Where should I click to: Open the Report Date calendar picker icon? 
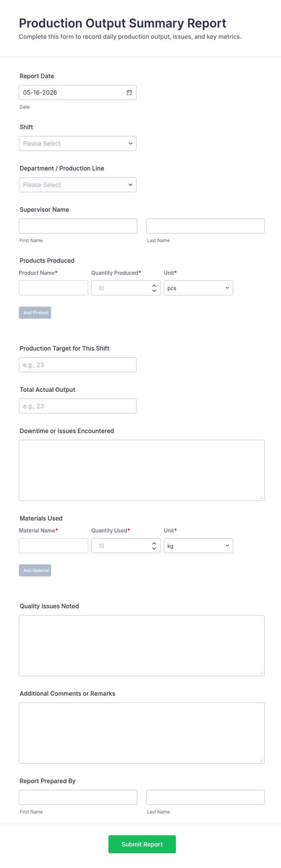click(x=129, y=92)
